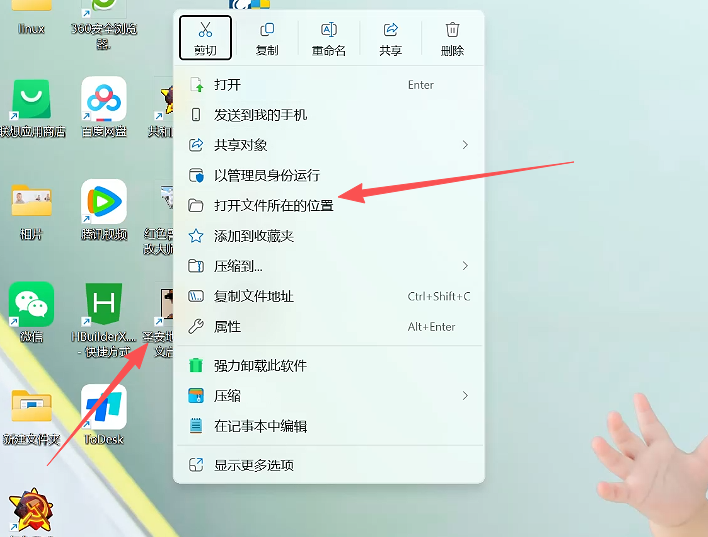The height and width of the screenshot is (537, 708).
Task: Open 属性 from context menu
Action: pyautogui.click(x=329, y=327)
